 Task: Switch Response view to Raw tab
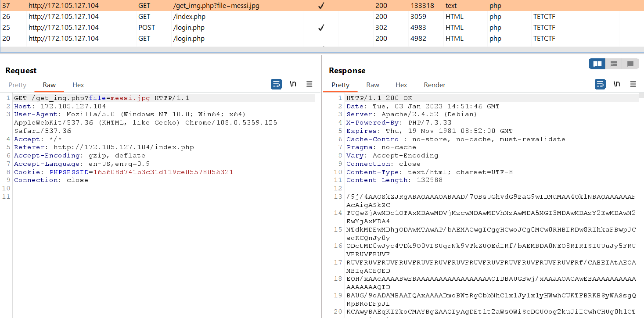tap(373, 85)
